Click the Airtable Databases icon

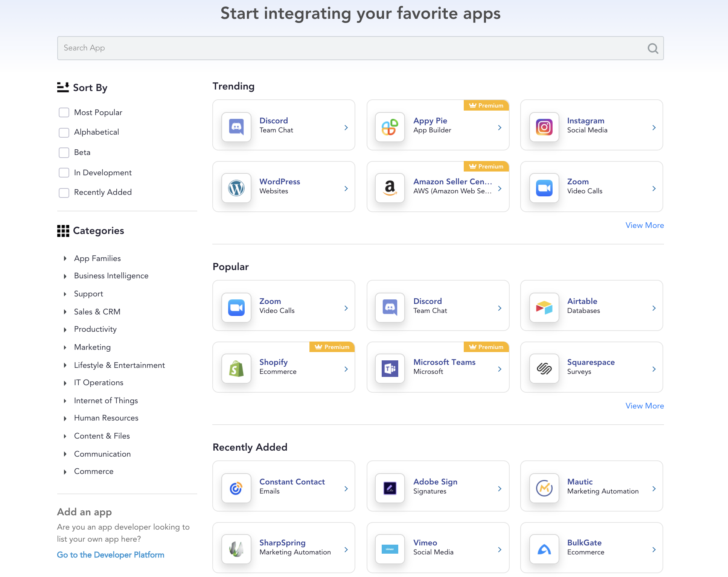pyautogui.click(x=544, y=305)
